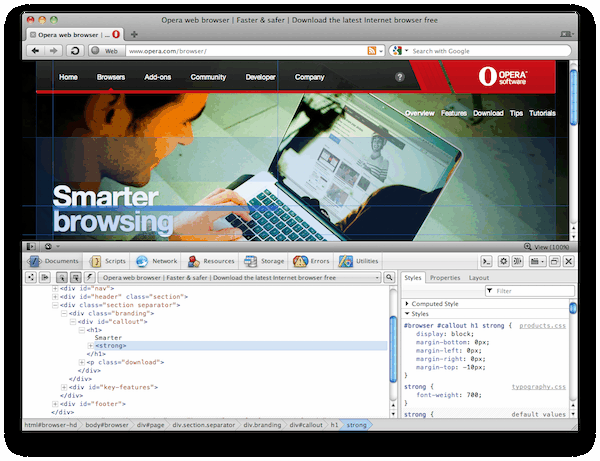Screen dimensions: 600x461
Task: Switch to the Network panel tab
Action: click(x=157, y=261)
